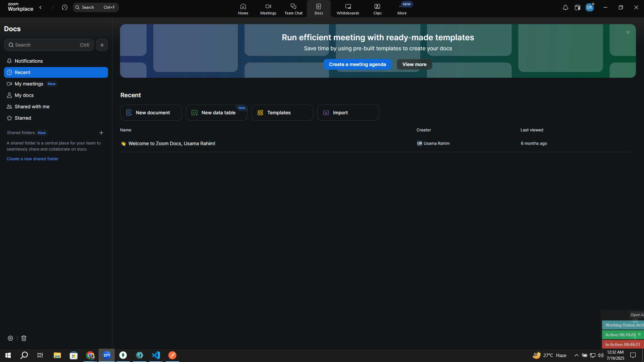The image size is (644, 362).
Task: Expand the More menu
Action: [402, 9]
